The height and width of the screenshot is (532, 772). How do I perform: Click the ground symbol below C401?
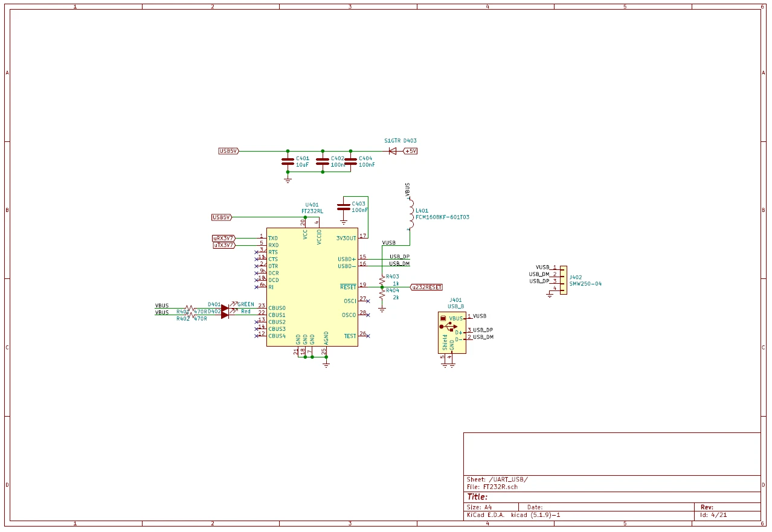[288, 179]
